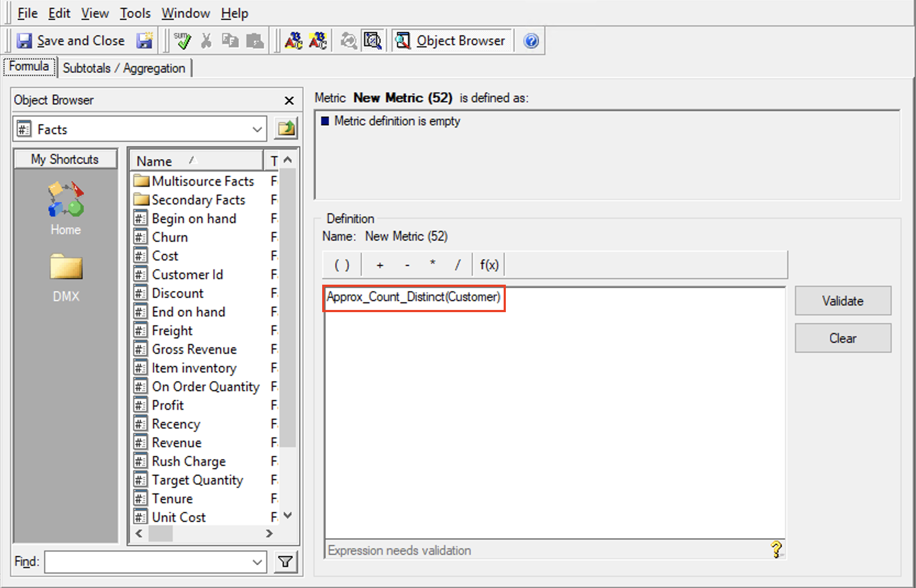The image size is (916, 588).
Task: Open the Multisource Facts folder
Action: tap(203, 181)
